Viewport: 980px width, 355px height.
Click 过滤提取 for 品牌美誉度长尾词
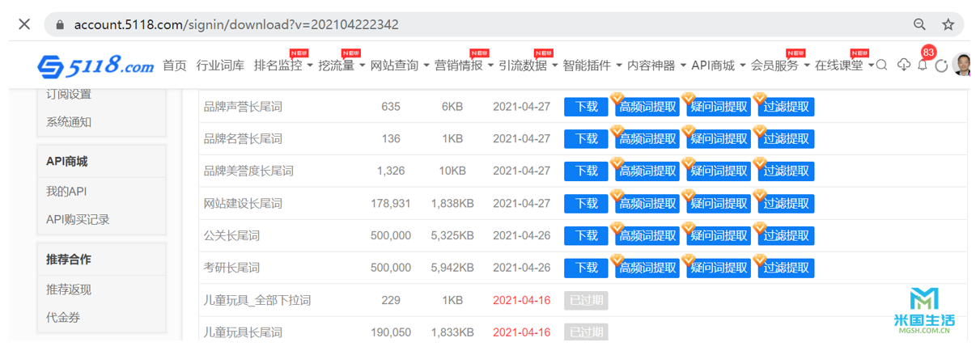(x=786, y=171)
